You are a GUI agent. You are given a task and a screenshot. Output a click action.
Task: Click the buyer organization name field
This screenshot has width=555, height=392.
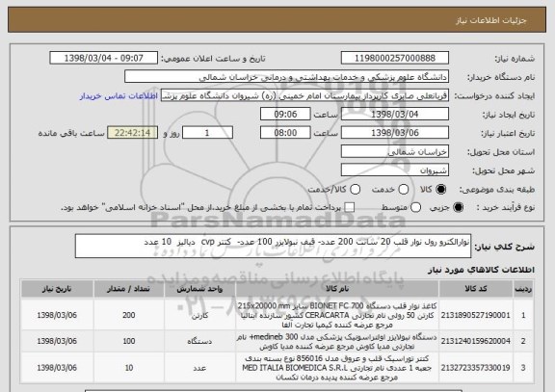coord(287,77)
